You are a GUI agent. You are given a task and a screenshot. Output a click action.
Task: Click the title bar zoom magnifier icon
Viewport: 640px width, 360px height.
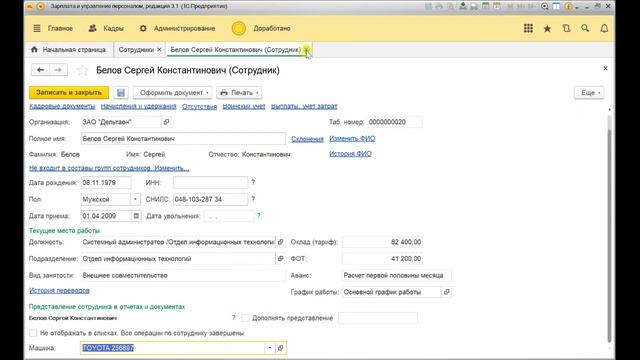click(544, 6)
